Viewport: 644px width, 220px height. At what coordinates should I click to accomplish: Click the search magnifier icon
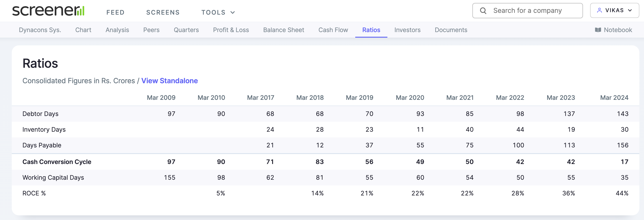(483, 11)
